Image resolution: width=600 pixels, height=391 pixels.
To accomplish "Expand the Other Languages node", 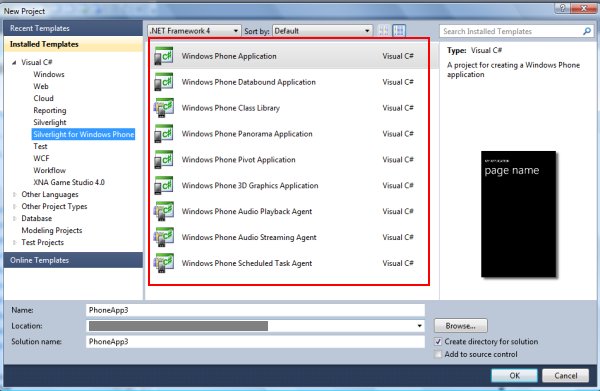I will pos(14,194).
